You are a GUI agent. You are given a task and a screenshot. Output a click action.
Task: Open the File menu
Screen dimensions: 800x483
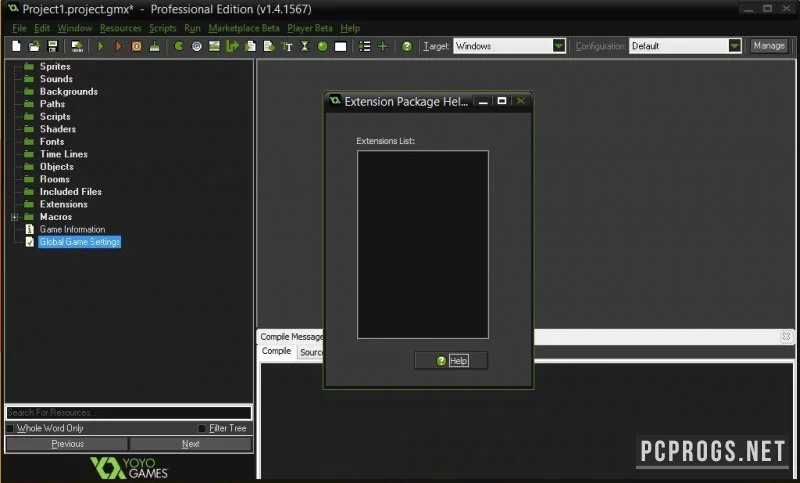[19, 28]
